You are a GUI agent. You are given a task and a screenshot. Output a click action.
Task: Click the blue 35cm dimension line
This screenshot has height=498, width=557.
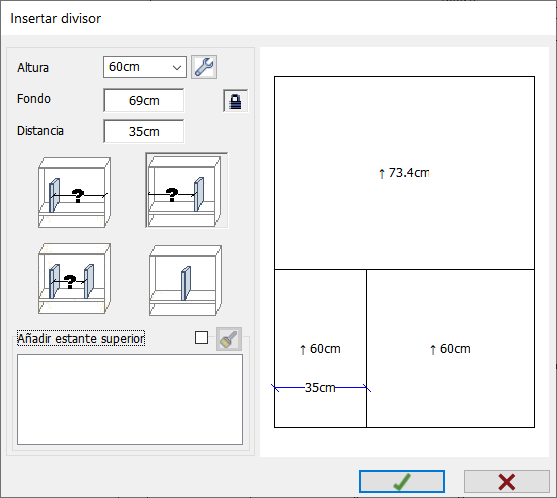point(321,388)
